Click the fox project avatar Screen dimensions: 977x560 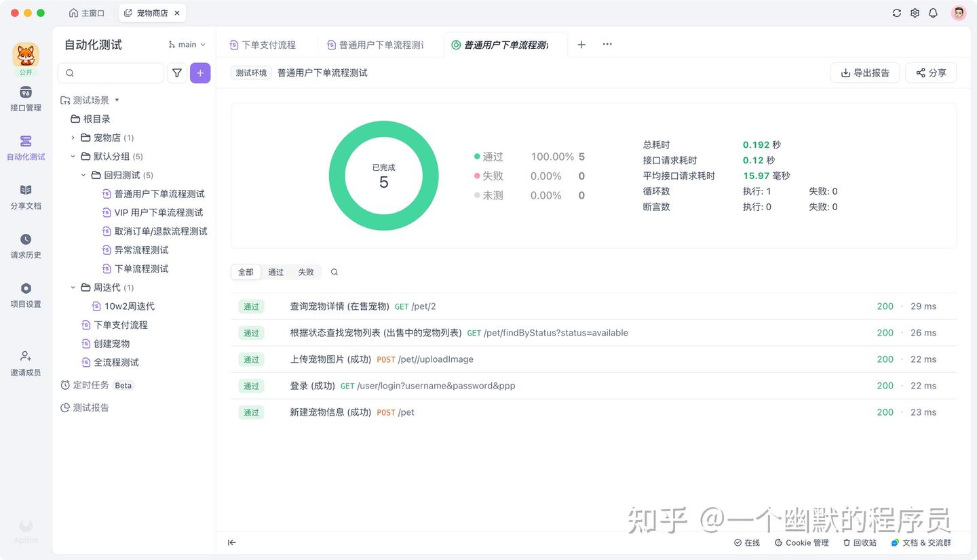pyautogui.click(x=26, y=55)
